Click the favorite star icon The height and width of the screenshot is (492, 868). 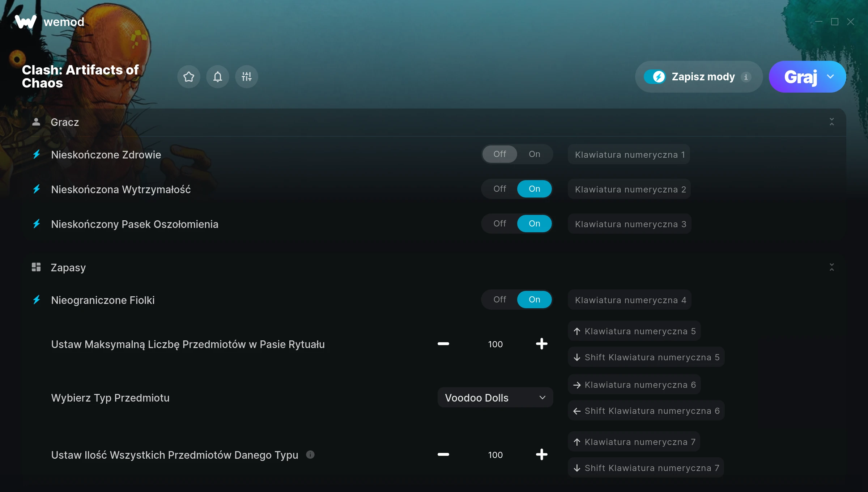pos(189,77)
